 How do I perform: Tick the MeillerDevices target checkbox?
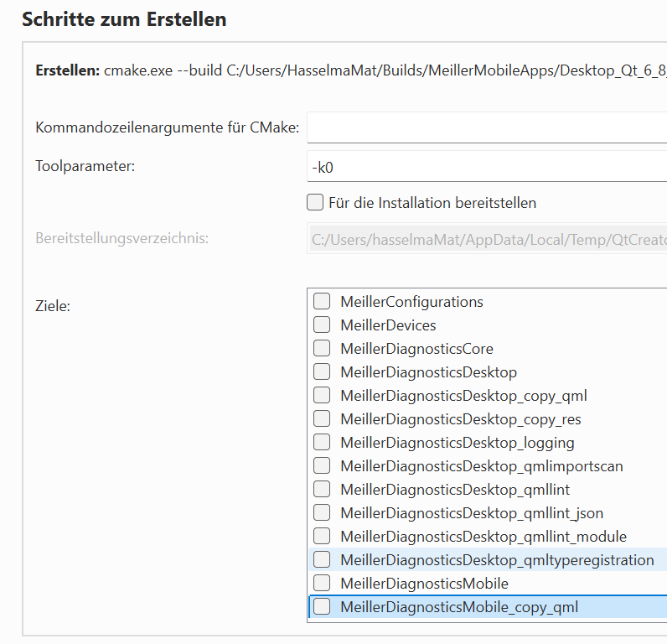(322, 325)
